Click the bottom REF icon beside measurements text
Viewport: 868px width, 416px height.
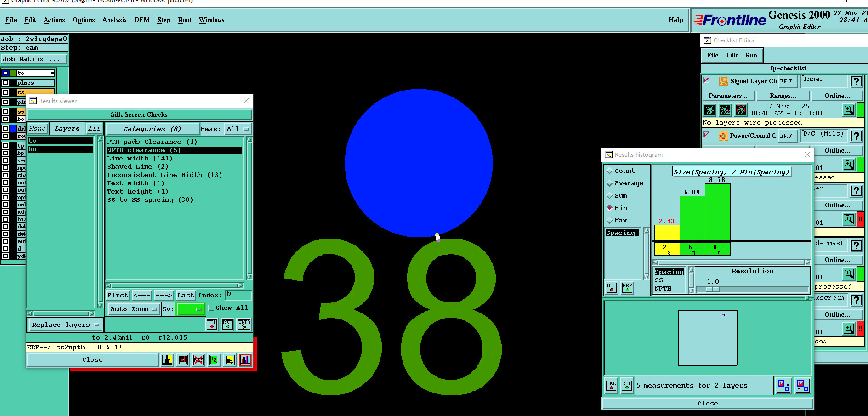(x=627, y=386)
